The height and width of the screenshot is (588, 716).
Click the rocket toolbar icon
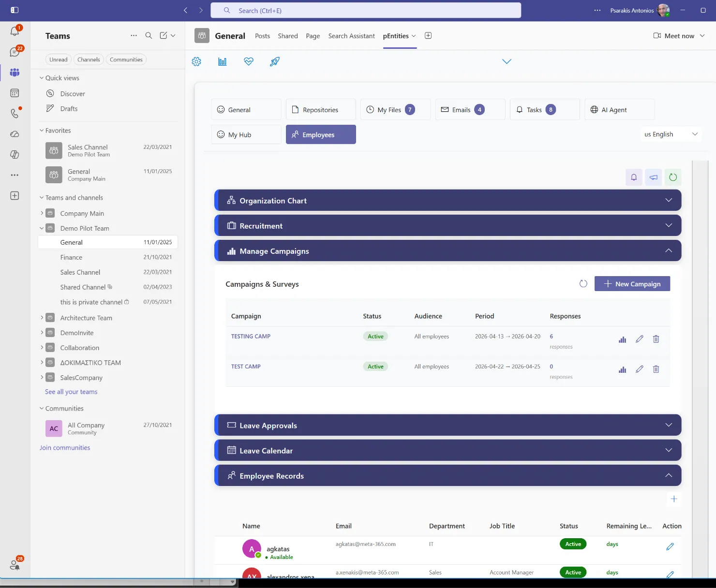tap(275, 61)
